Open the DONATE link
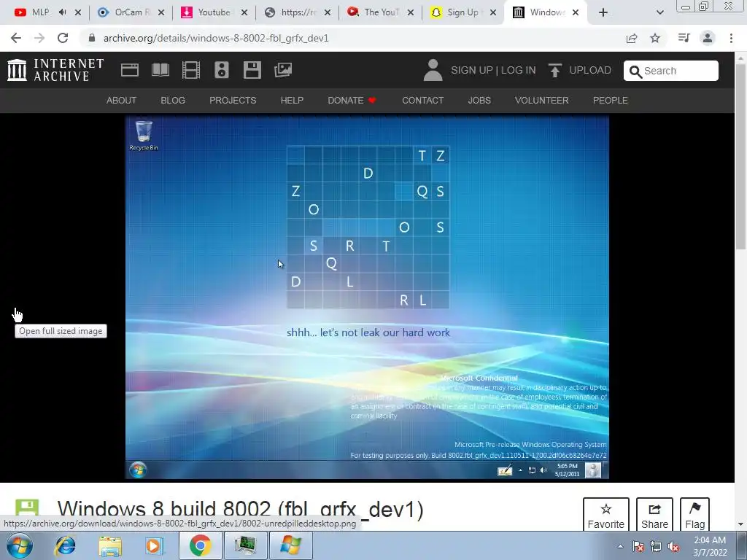The width and height of the screenshot is (747, 560). tap(352, 101)
